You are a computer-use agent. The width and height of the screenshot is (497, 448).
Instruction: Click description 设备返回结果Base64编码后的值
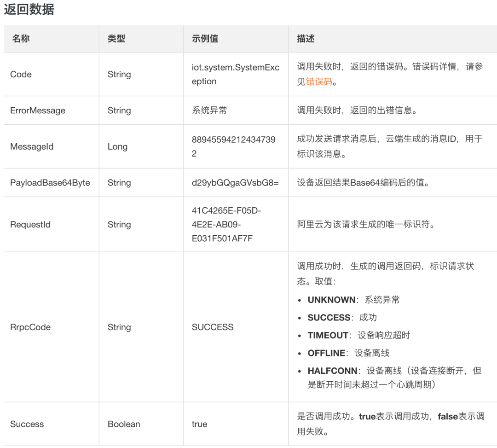click(363, 183)
